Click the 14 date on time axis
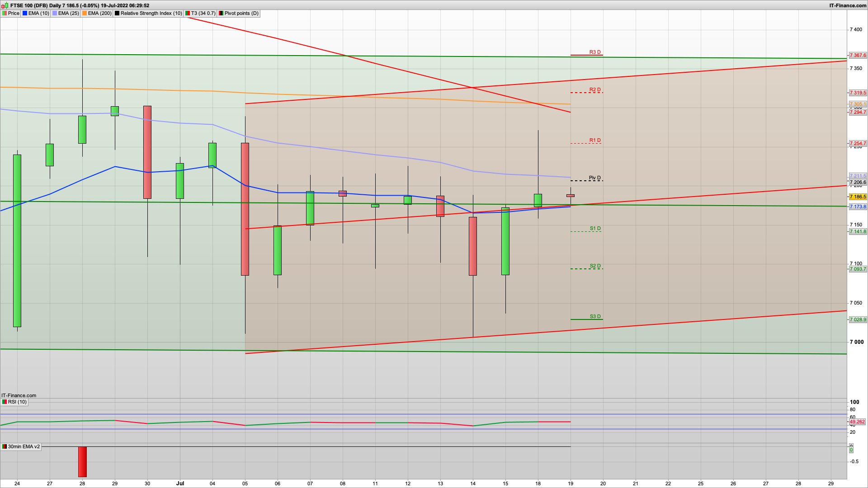The width and height of the screenshot is (868, 488). (473, 483)
